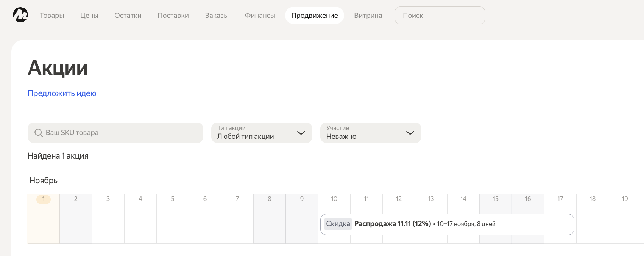Go to the Цены section
Image resolution: width=644 pixels, height=256 pixels.
point(89,16)
